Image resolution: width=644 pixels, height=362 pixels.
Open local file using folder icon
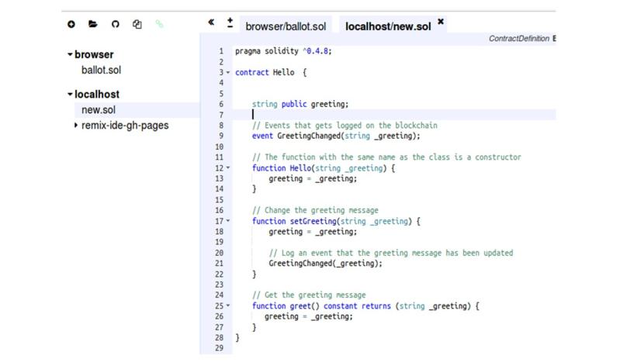tap(93, 24)
